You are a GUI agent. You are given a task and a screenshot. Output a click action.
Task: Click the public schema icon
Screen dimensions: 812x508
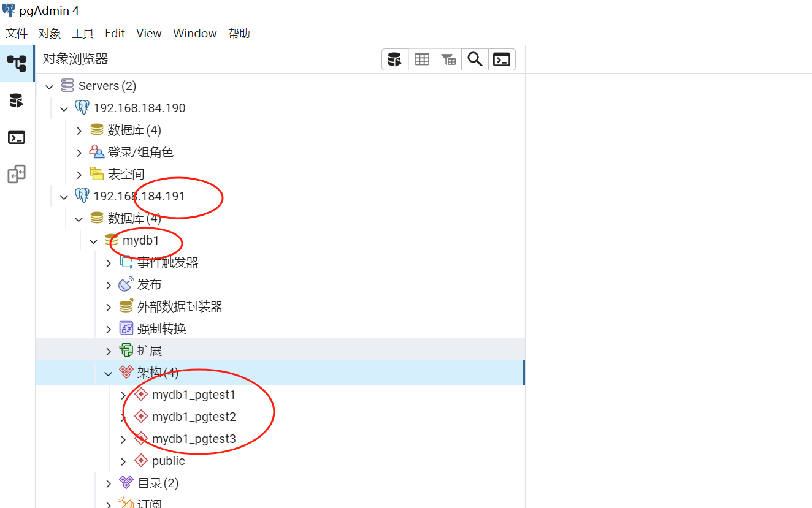141,461
